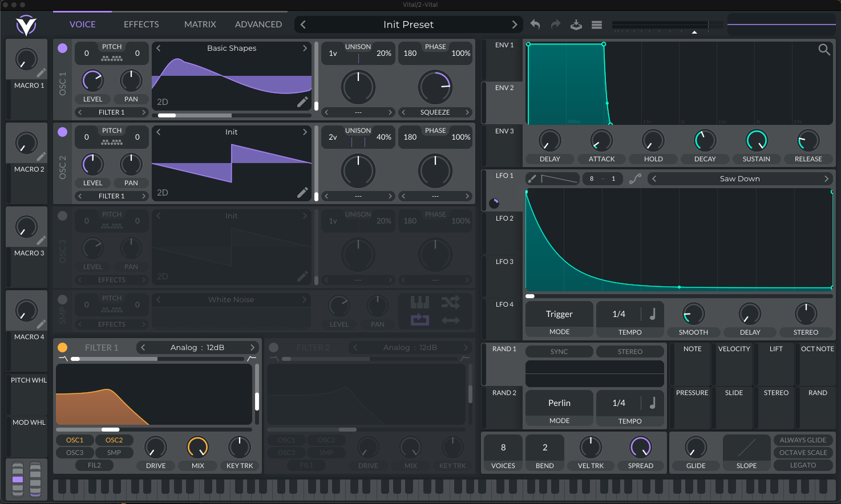
Task: Toggle Octave Scale option
Action: click(803, 453)
